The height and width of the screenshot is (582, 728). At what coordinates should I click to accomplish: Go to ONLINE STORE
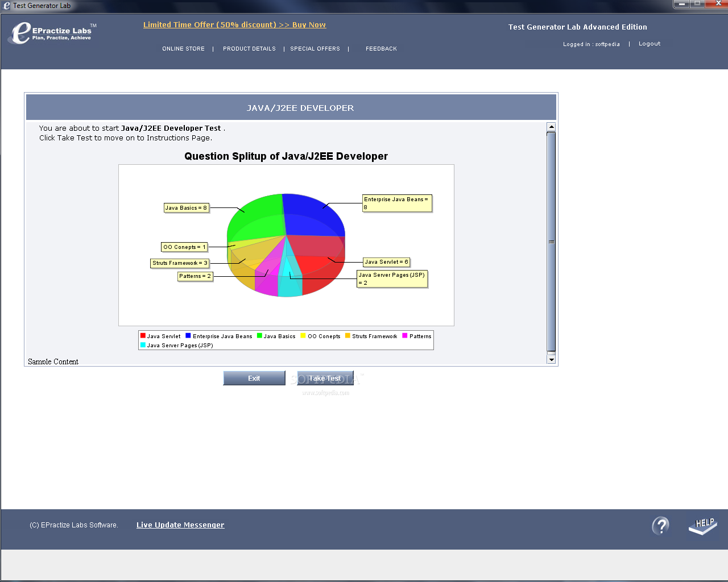(183, 49)
